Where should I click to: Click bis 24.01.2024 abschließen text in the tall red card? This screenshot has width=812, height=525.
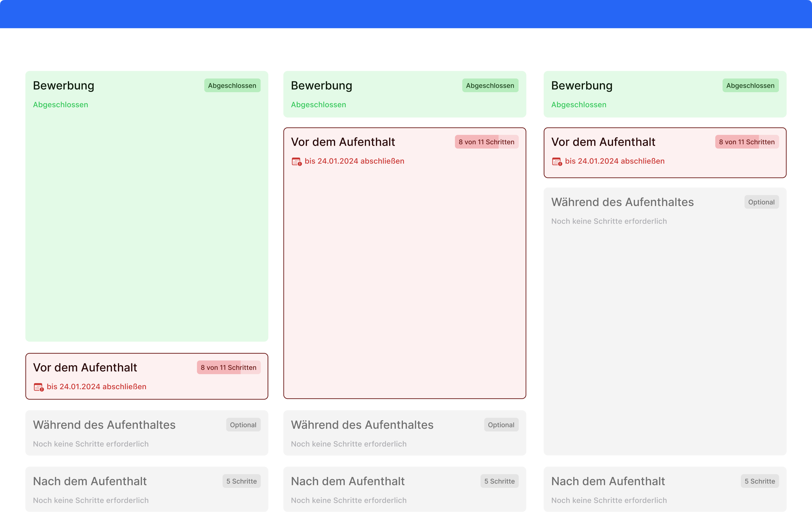(x=354, y=161)
